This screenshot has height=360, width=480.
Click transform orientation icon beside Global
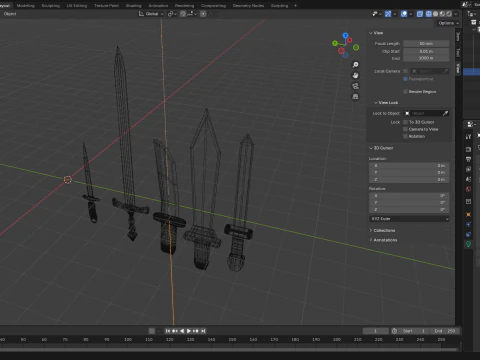pyautogui.click(x=141, y=14)
